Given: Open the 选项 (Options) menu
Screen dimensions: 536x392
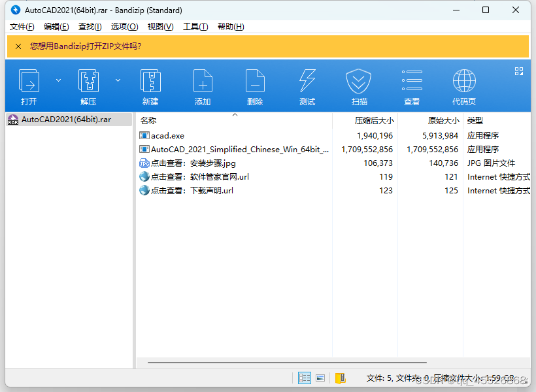Looking at the screenshot, I should 124,26.
